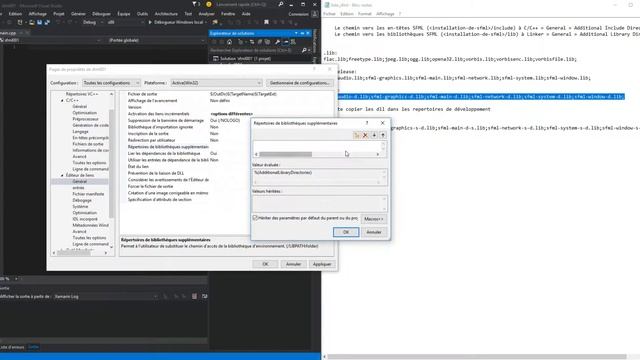Select Débogage under Éditeur de liens
Screen dimensions: 640x360
[x=82, y=200]
